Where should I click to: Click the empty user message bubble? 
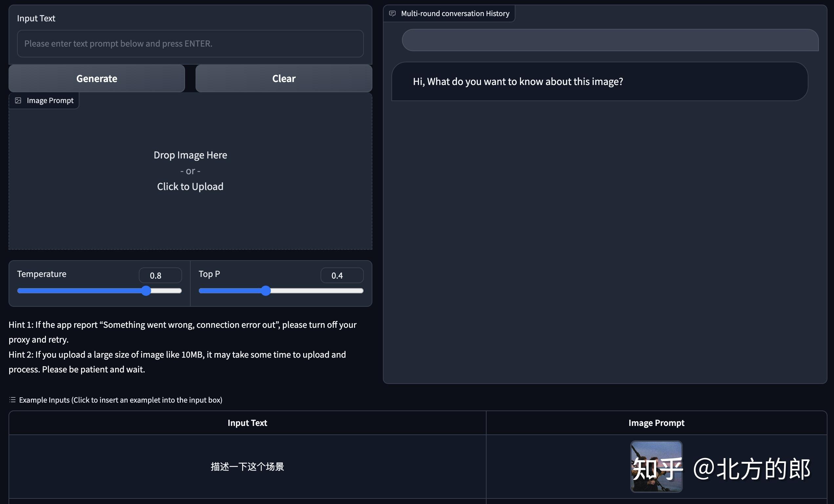pyautogui.click(x=610, y=40)
